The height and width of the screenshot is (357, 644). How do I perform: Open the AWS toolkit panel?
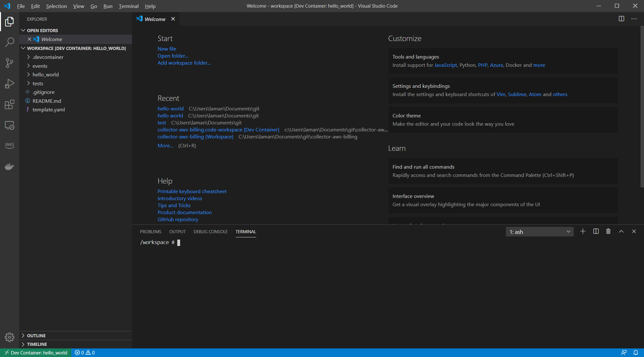(x=10, y=145)
